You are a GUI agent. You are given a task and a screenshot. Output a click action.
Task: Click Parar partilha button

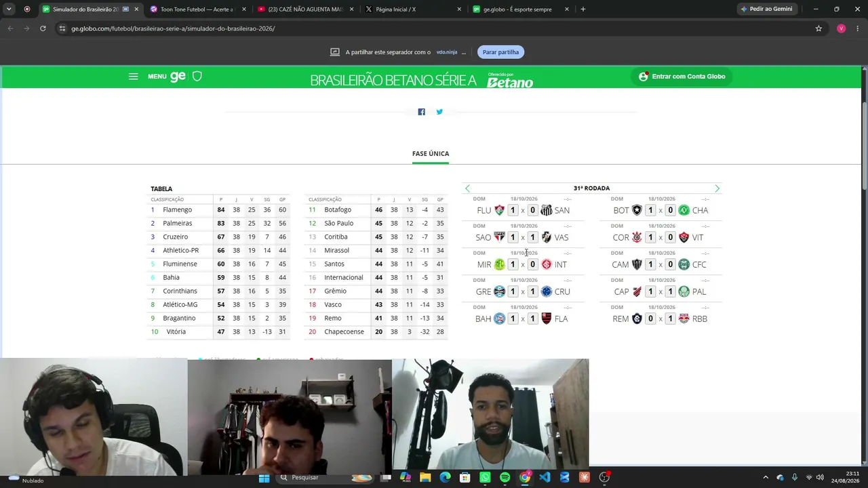coord(500,52)
